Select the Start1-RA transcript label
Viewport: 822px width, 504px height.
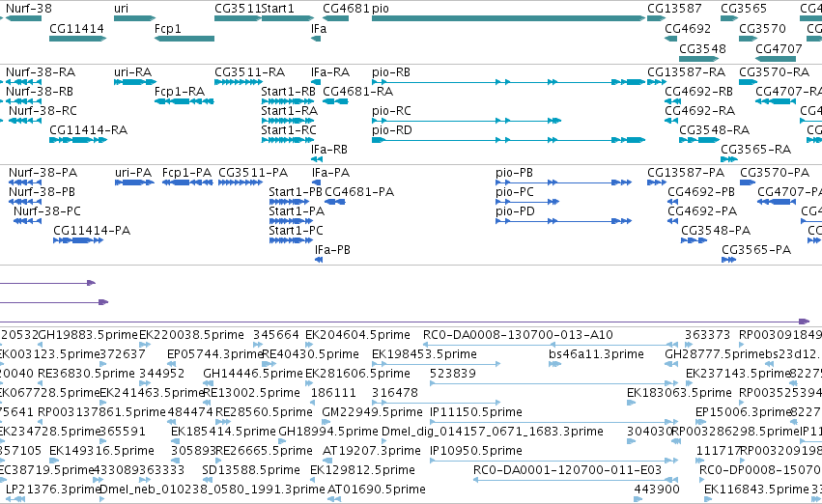pos(290,110)
